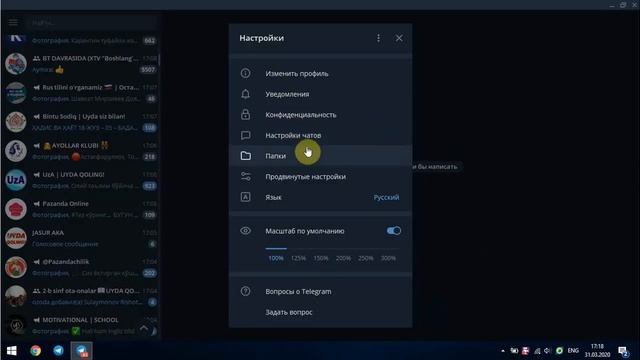
Task: Click the scroll-up arrow in chat list
Action: 144,328
